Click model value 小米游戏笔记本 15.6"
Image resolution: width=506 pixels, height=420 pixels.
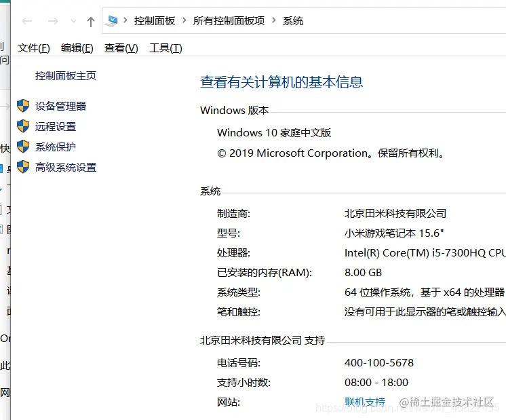394,233
